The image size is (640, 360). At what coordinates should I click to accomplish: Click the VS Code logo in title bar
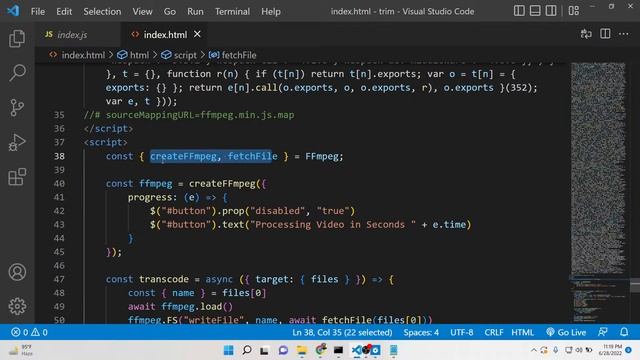[x=13, y=11]
